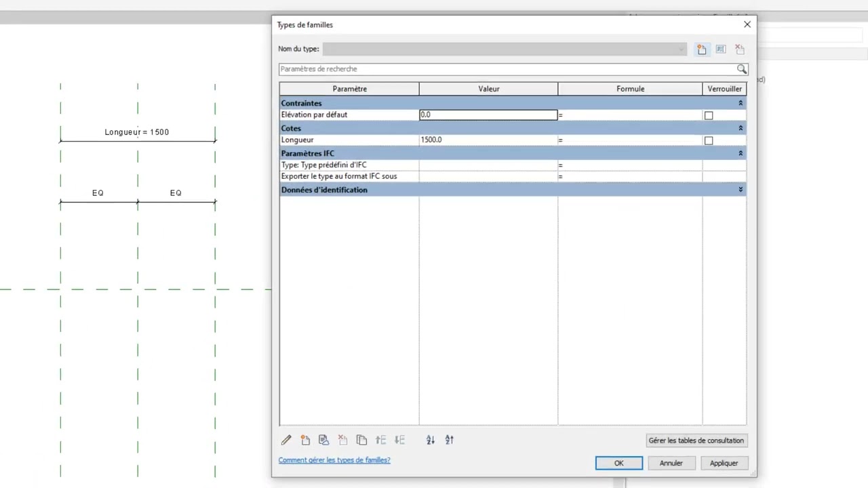Click the Longueur value cell 1500.0
868x488 pixels.
[488, 140]
